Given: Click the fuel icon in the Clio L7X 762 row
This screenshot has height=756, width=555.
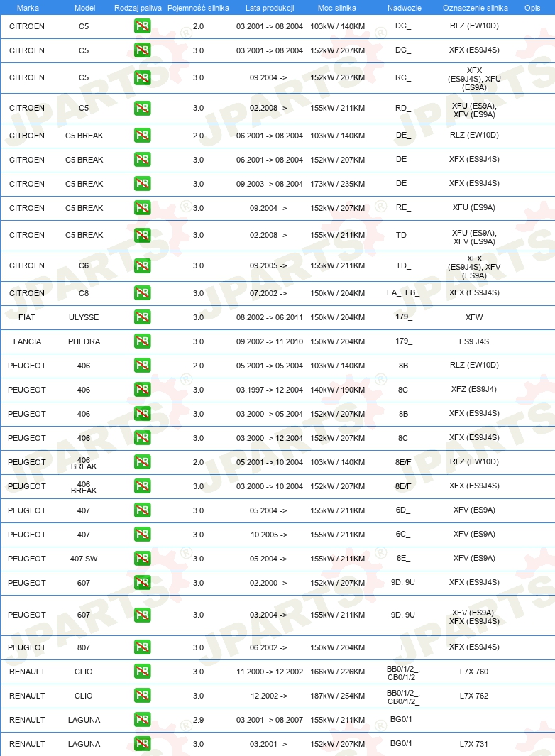Looking at the screenshot, I should click(142, 695).
